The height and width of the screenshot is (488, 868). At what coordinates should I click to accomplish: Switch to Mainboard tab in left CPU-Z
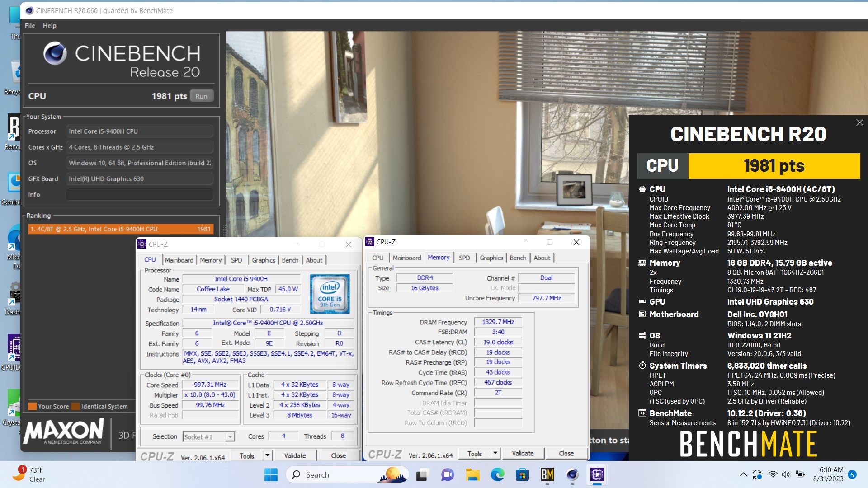click(179, 260)
